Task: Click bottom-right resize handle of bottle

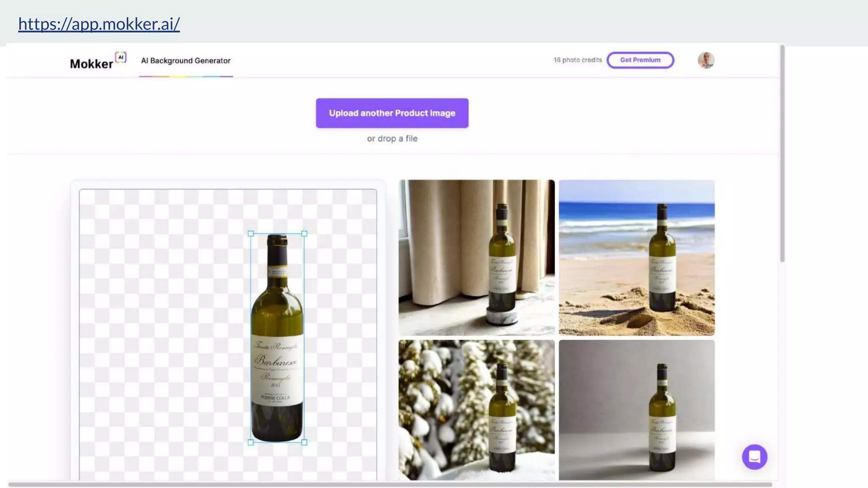Action: click(304, 442)
